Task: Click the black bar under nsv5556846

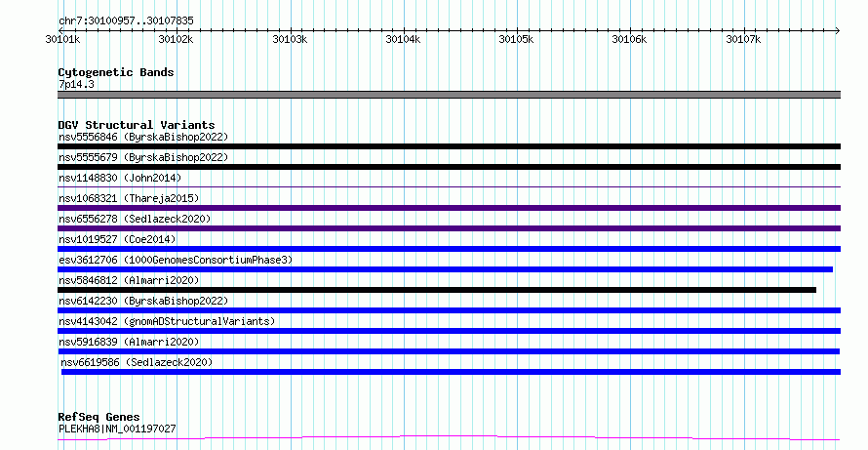Action: pos(449,146)
